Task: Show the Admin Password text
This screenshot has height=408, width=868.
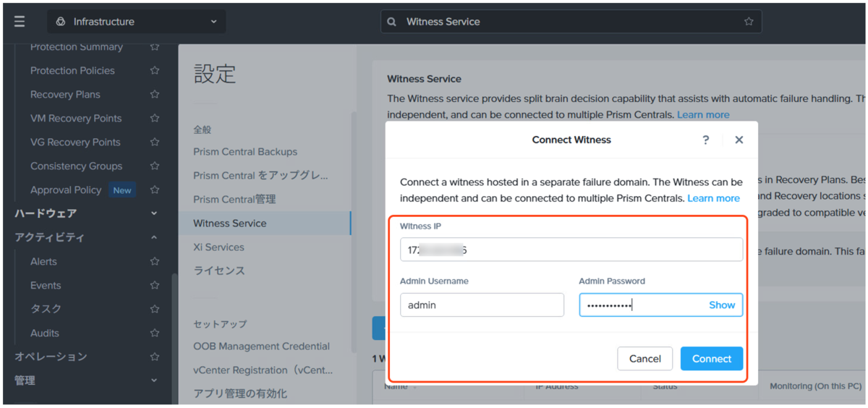Action: (721, 305)
